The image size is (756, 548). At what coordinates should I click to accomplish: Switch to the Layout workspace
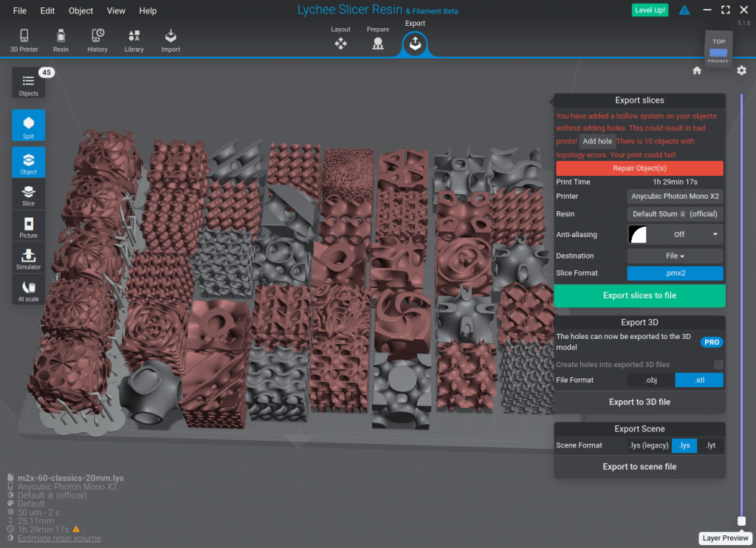point(341,38)
